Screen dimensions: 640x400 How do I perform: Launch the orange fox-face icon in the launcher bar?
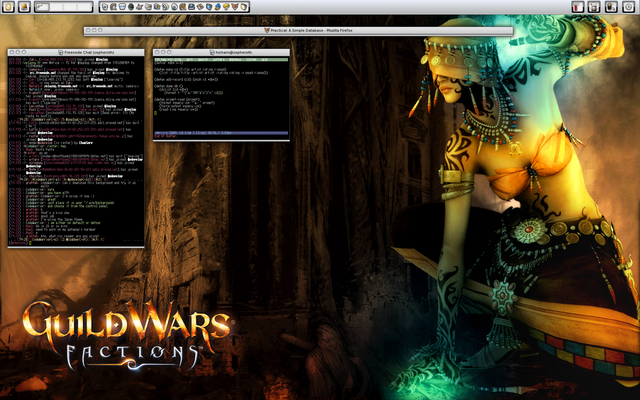[x=235, y=7]
